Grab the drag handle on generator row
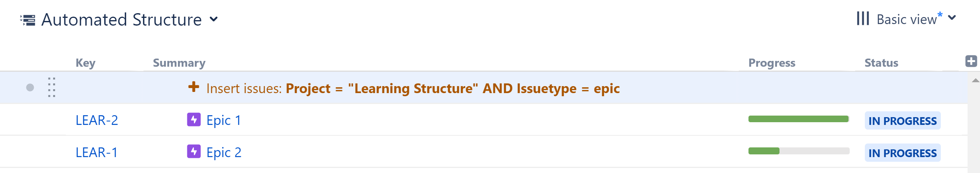Screen dimensions: 980x173 52,87
